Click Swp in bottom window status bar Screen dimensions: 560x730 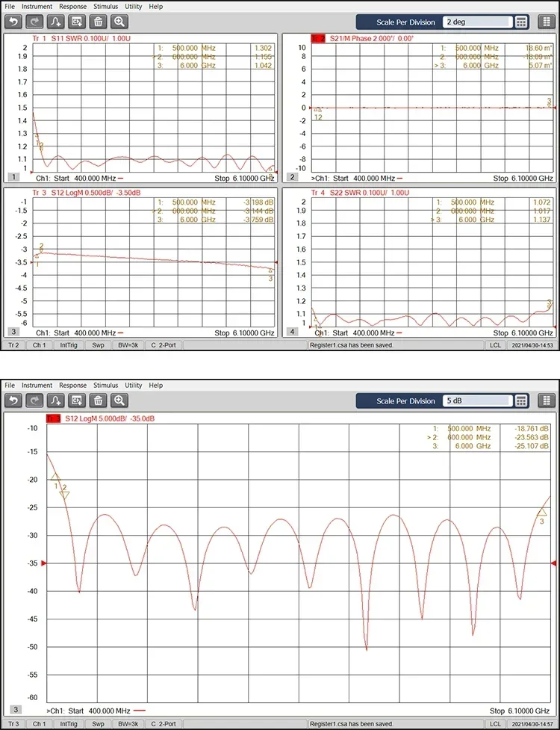(98, 724)
